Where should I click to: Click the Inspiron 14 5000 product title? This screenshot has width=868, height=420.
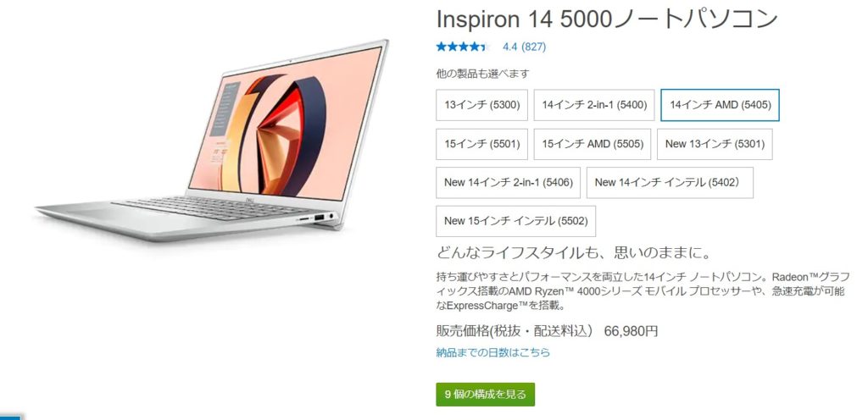pyautogui.click(x=607, y=19)
